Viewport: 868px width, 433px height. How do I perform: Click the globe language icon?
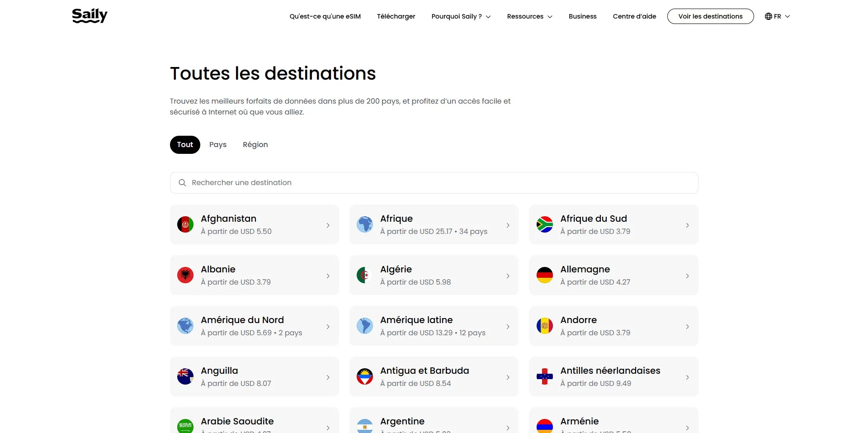pos(768,16)
